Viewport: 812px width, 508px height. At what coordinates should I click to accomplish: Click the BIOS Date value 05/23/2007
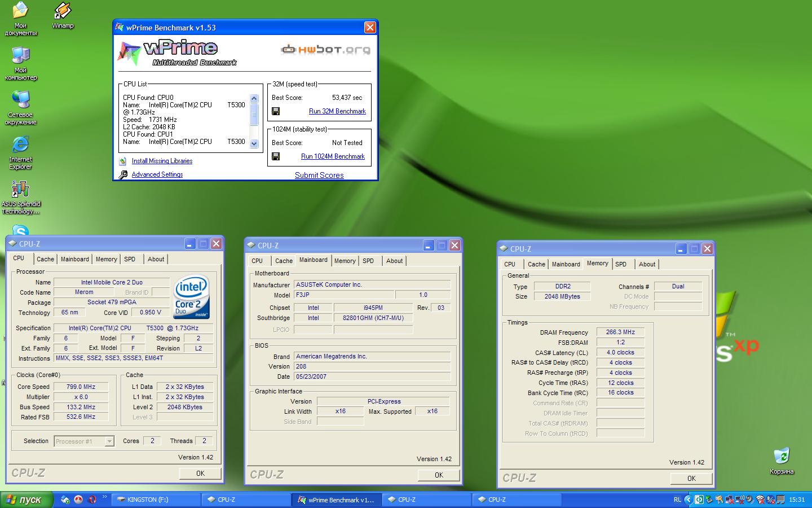(x=372, y=376)
